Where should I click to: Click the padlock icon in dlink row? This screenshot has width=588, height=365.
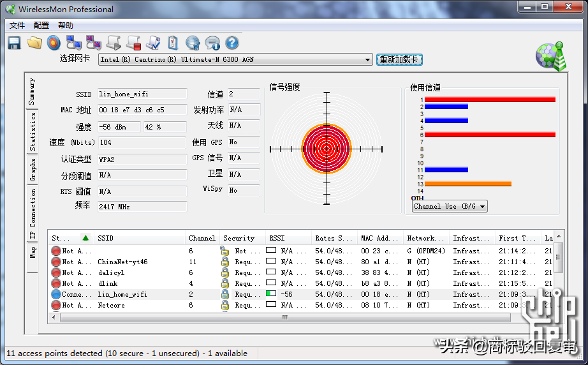point(224,283)
